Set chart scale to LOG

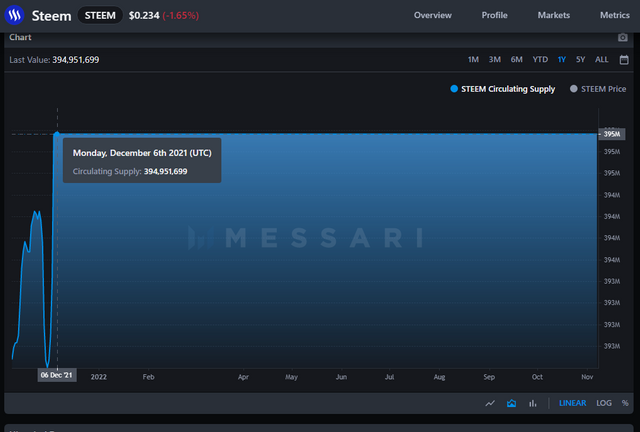604,403
